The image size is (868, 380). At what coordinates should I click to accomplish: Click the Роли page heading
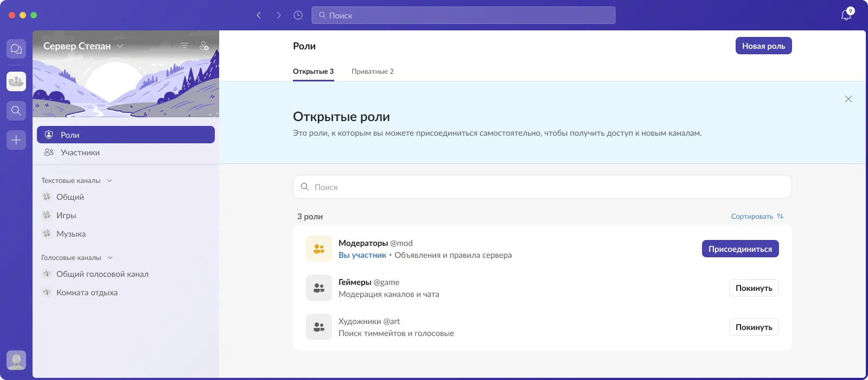tap(304, 46)
